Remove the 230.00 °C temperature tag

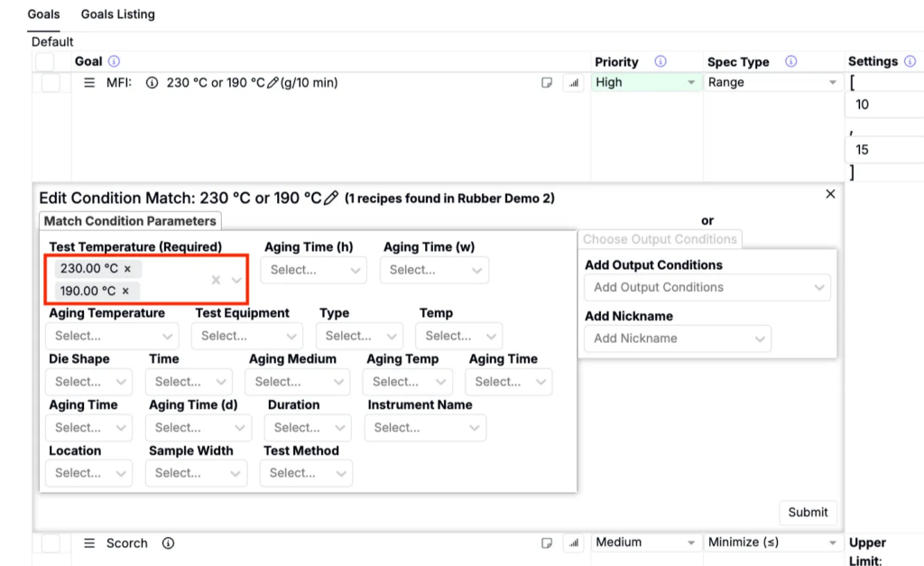pos(127,269)
